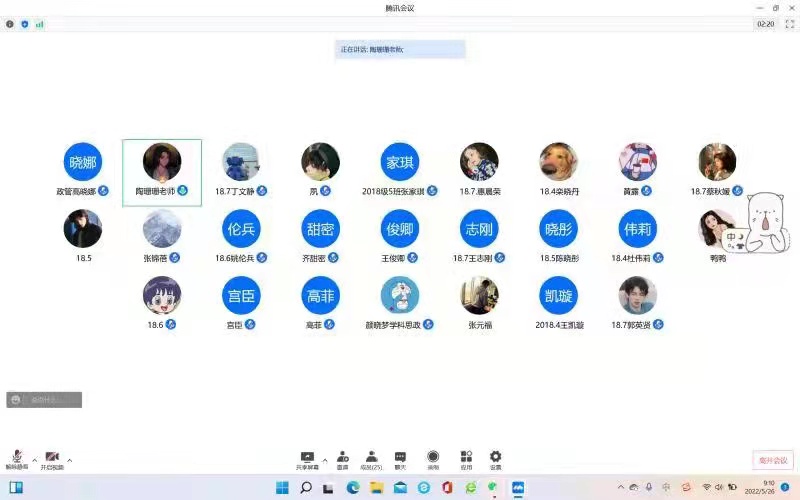
Task: Open the Members (成员) list
Action: (x=371, y=458)
